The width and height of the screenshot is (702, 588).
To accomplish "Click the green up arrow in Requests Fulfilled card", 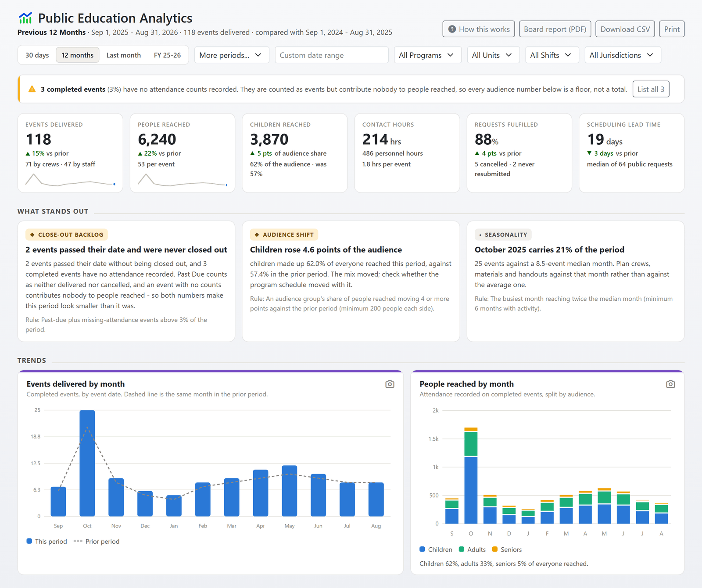I will point(477,153).
